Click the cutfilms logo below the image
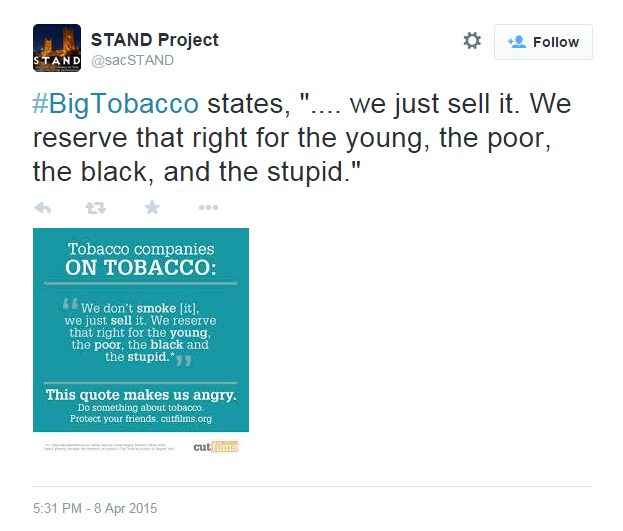The image size is (623, 531). pyautogui.click(x=216, y=447)
